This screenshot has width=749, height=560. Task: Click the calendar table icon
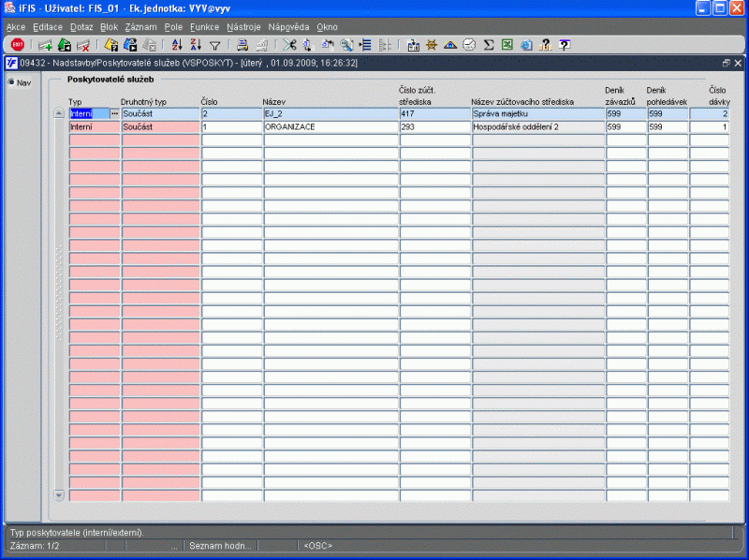[x=413, y=45]
